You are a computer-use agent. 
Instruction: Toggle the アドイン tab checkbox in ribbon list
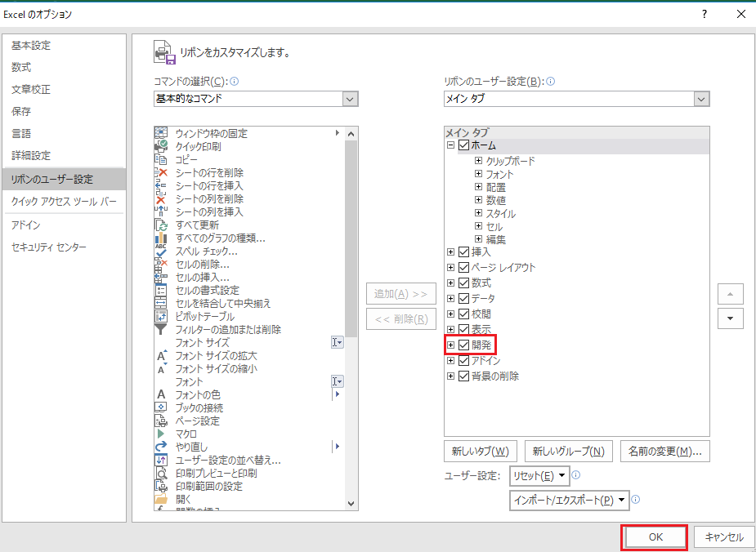[x=464, y=360]
